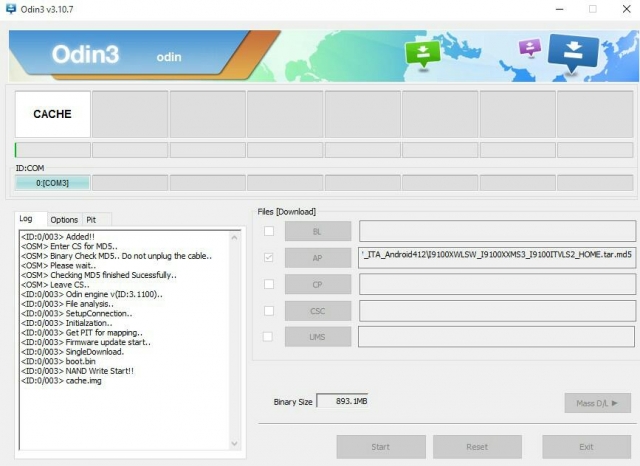
Task: Click the UMS file browse button
Action: pyautogui.click(x=318, y=337)
